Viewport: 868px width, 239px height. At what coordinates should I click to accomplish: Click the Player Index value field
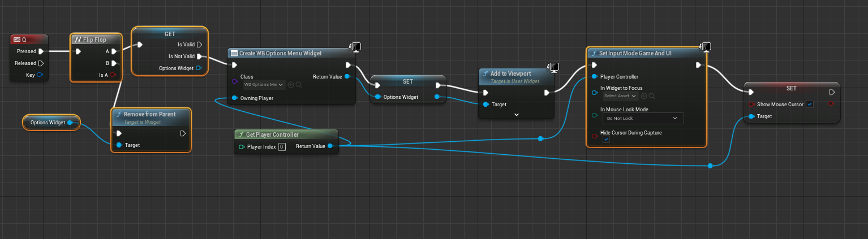tap(282, 146)
